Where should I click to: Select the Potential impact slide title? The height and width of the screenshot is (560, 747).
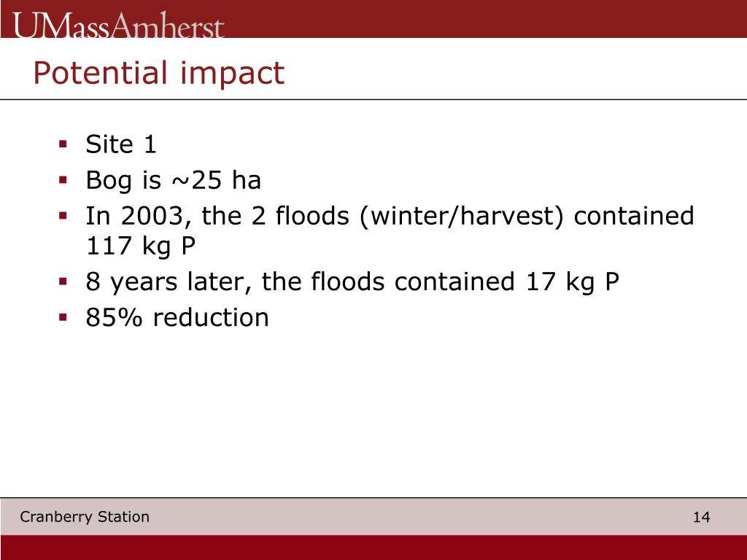pos(158,73)
